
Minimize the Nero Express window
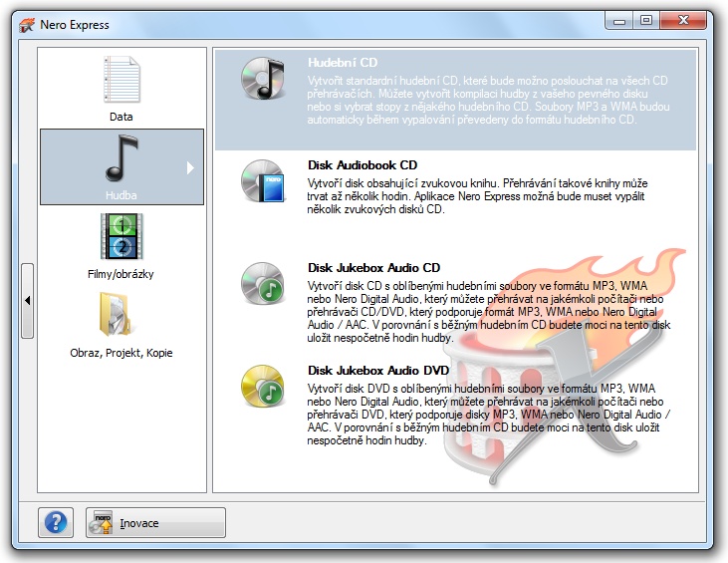point(619,21)
